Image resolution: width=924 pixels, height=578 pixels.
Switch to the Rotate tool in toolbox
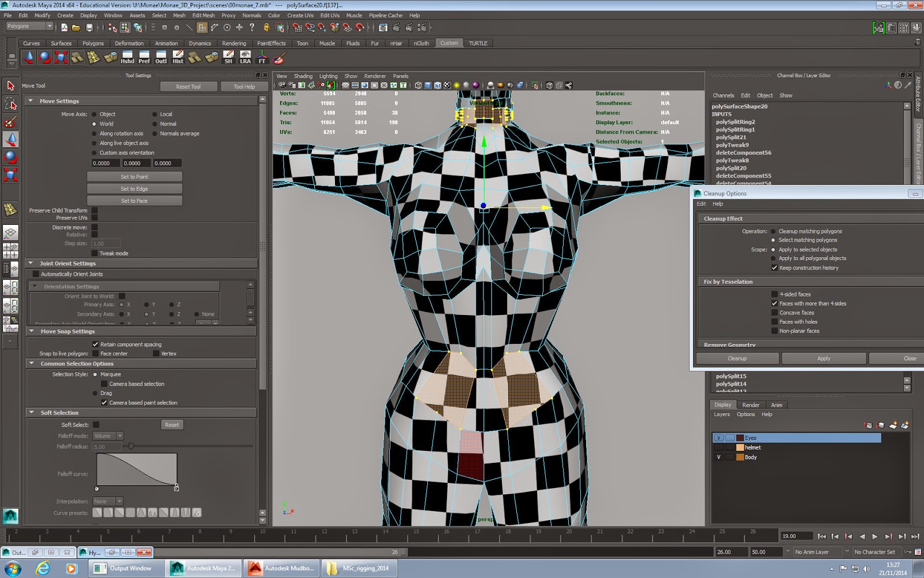pos(10,157)
